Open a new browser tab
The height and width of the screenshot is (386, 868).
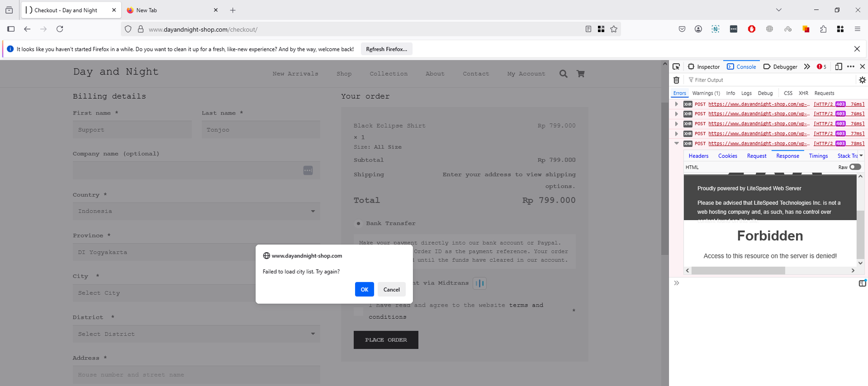coord(233,10)
